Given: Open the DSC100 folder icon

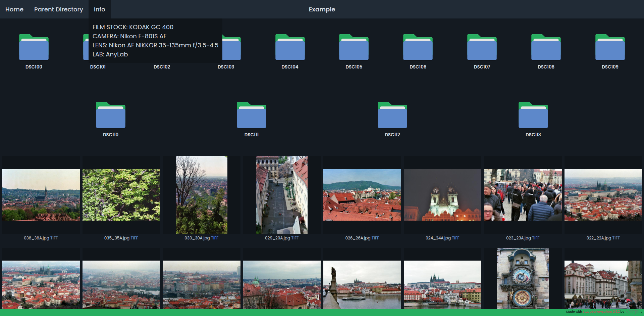Looking at the screenshot, I should click(x=34, y=47).
